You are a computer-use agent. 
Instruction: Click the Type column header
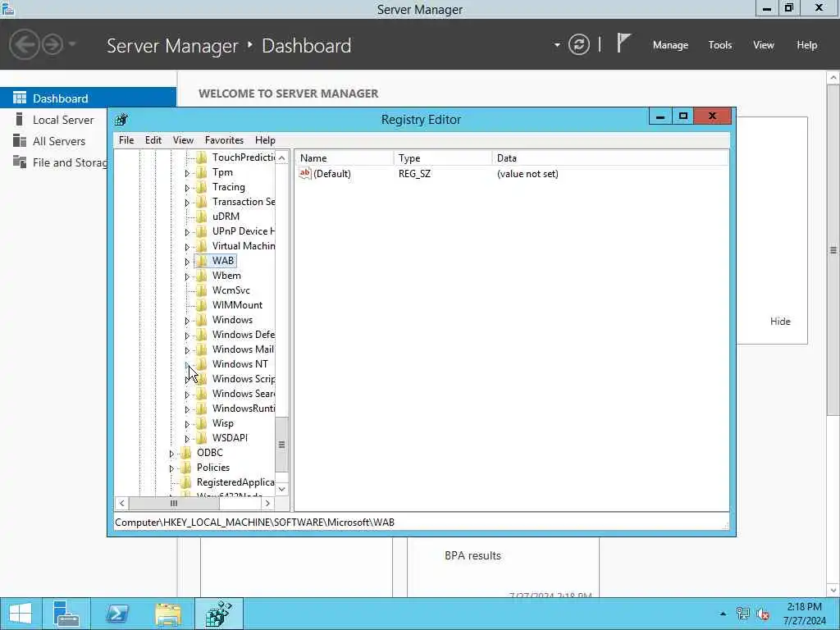442,158
